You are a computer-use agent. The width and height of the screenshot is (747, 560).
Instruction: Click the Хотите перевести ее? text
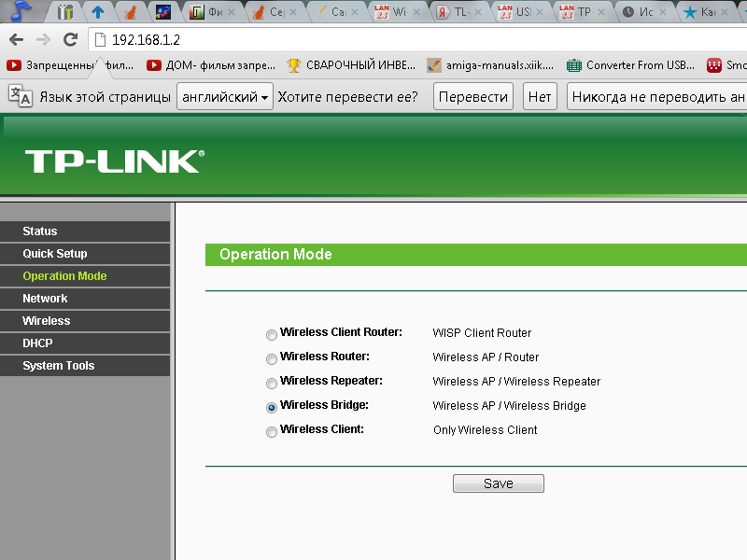point(347,97)
